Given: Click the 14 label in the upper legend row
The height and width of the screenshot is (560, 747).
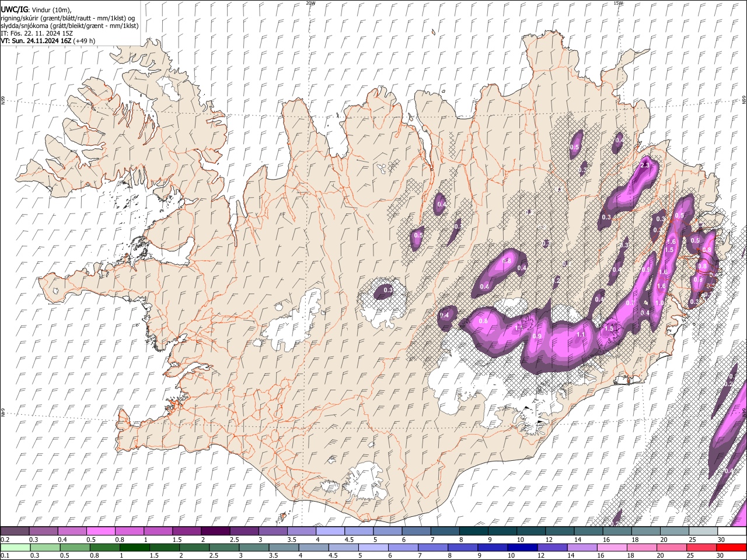Looking at the screenshot, I should click(577, 540).
